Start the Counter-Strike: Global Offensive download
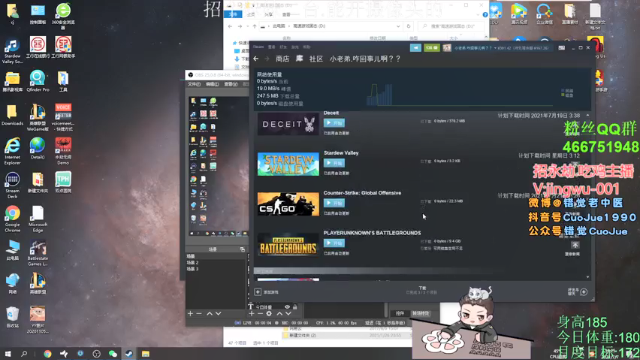This screenshot has width=640, height=360. (334, 203)
